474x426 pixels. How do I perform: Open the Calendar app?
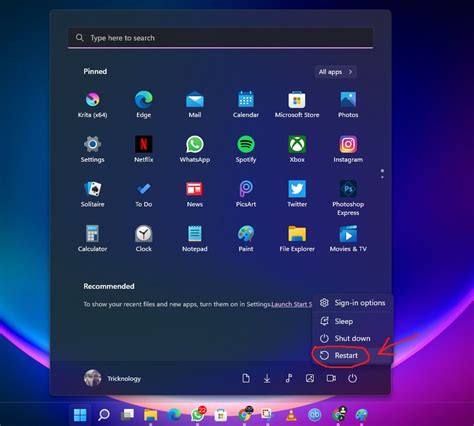(x=246, y=105)
